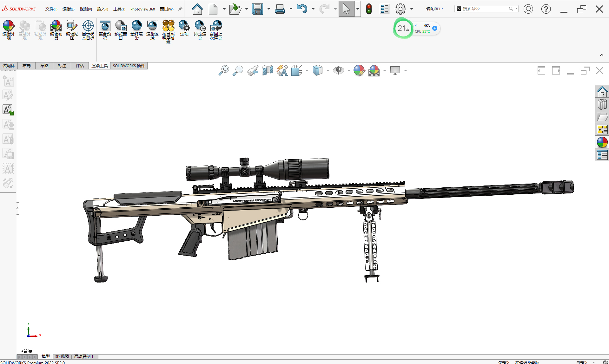
Task: Open the PhotoView 360 menu
Action: pos(142,9)
